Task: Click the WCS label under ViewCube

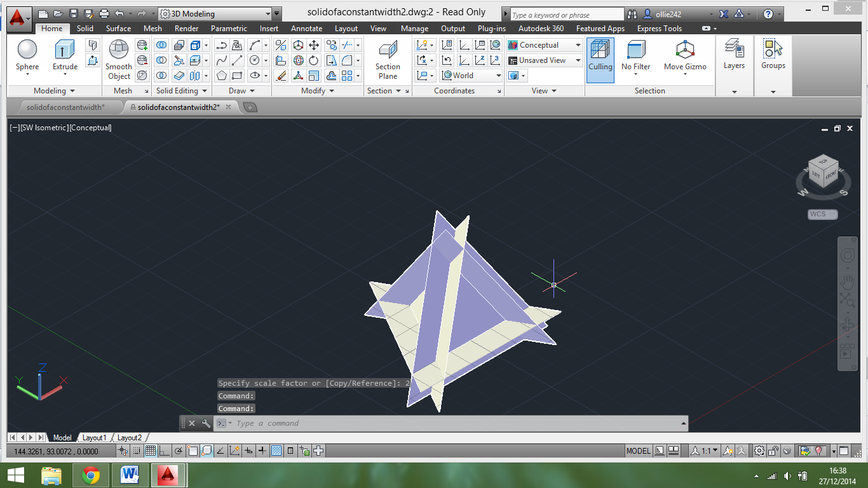Action: tap(823, 214)
